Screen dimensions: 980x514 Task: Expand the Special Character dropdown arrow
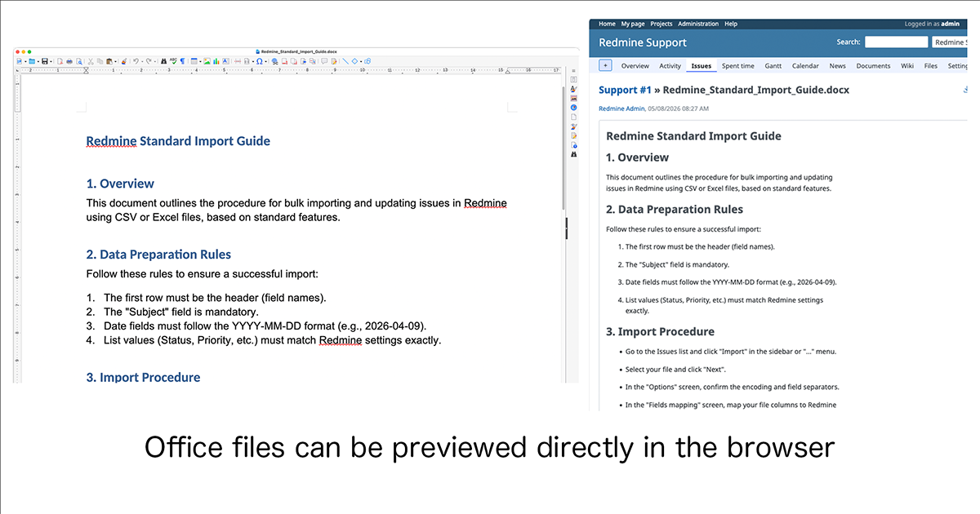coord(265,61)
